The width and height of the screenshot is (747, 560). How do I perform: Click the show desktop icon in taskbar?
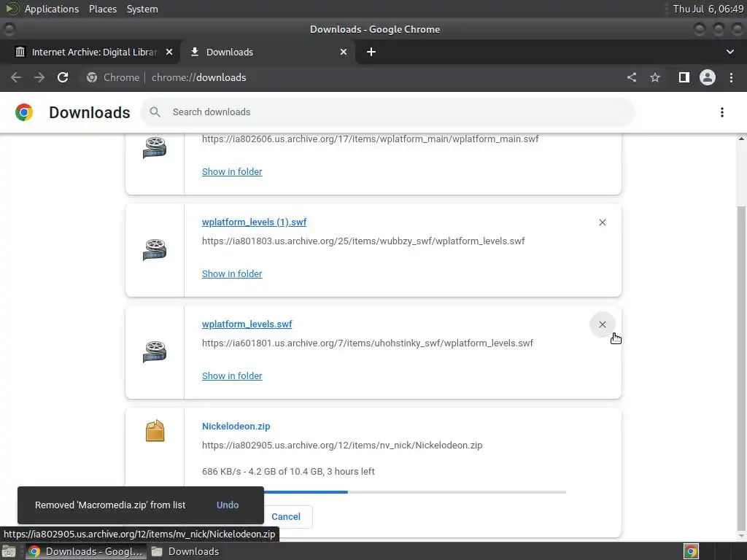[9, 551]
